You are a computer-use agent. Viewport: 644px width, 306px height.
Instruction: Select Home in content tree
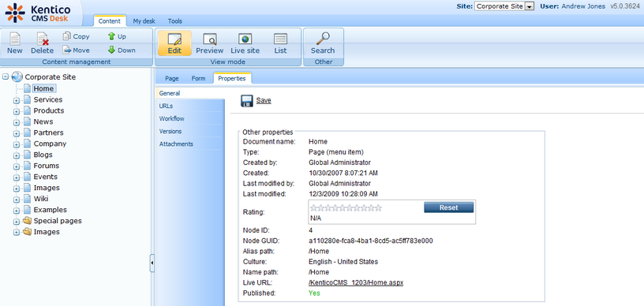[43, 88]
